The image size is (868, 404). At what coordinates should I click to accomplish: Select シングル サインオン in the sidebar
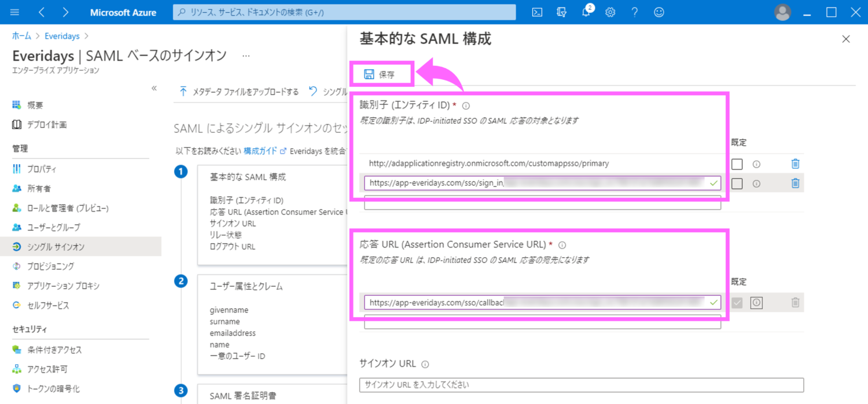click(x=56, y=247)
